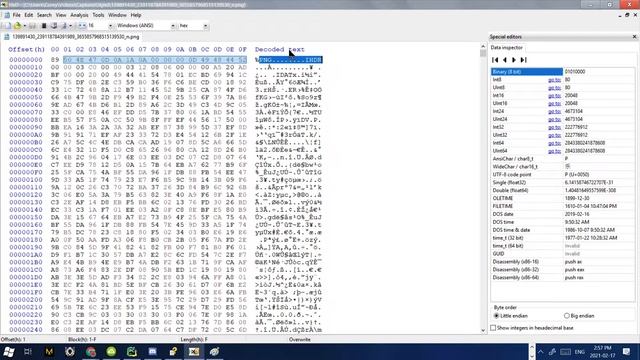
Task: Select the Disassembly (x86-64) row
Action: click(562, 278)
